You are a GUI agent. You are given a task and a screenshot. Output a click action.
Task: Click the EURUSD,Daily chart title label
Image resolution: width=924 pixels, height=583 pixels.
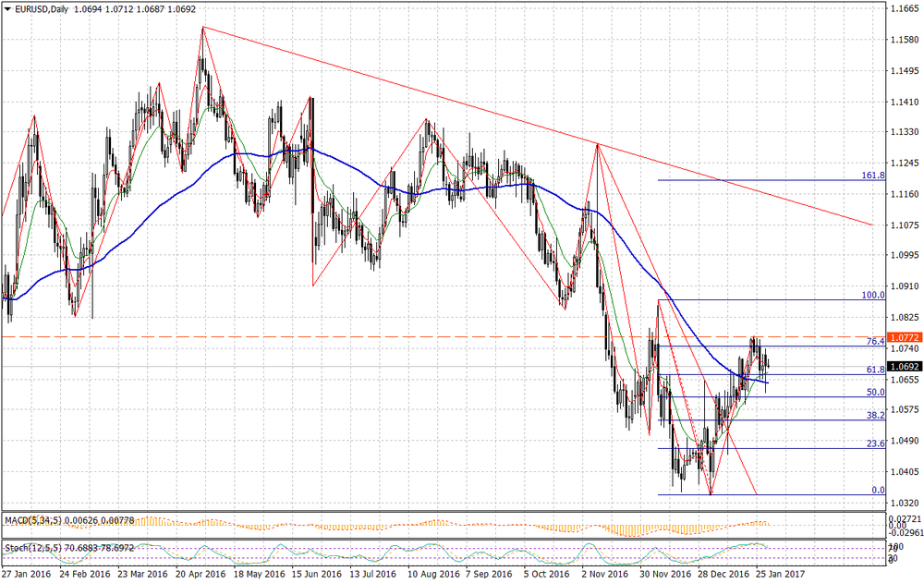click(x=41, y=8)
